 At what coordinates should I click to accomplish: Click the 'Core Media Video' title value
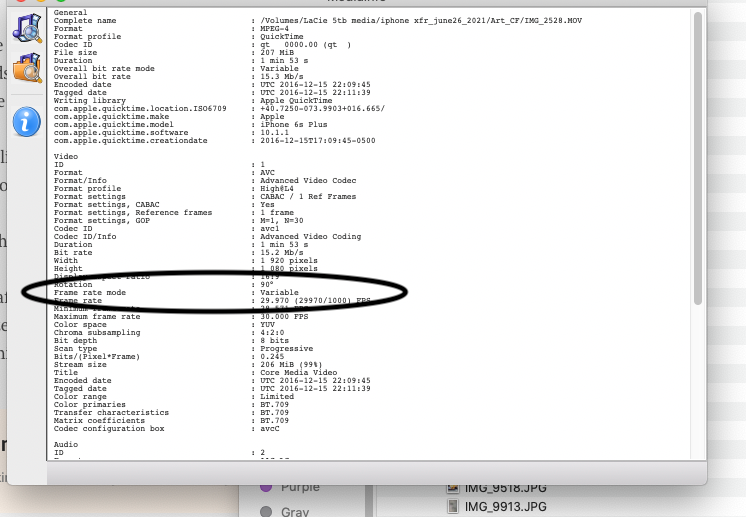[298, 372]
